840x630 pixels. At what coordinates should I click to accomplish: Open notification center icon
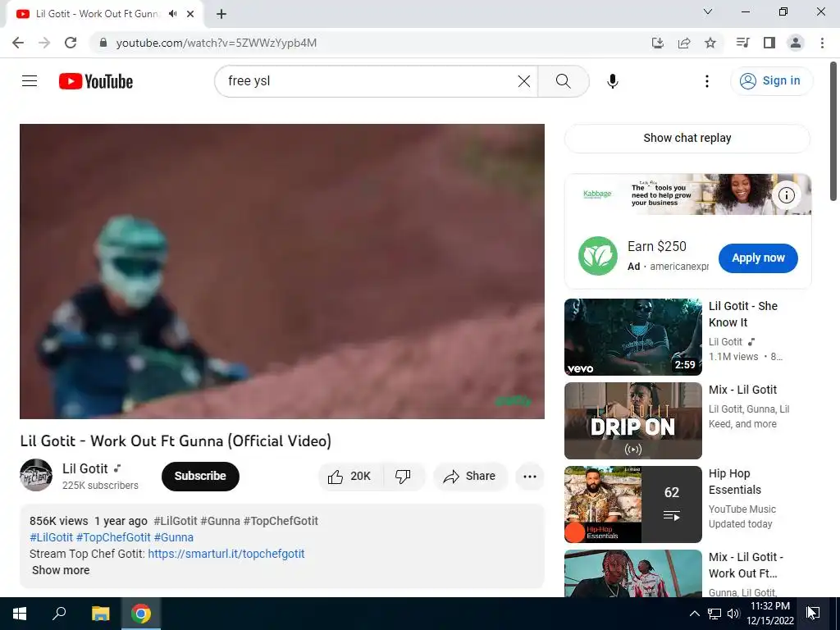813,614
